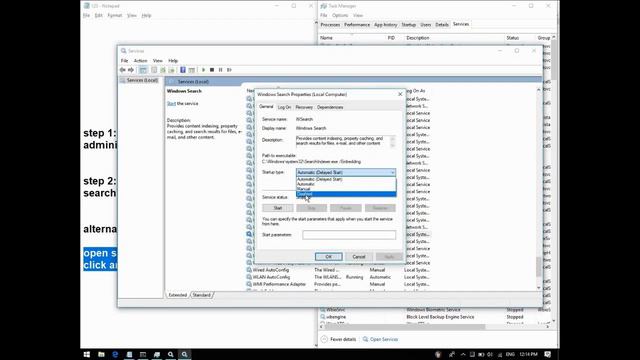640x360 pixels.
Task: Open Action menu in Services window
Action: 140,60
